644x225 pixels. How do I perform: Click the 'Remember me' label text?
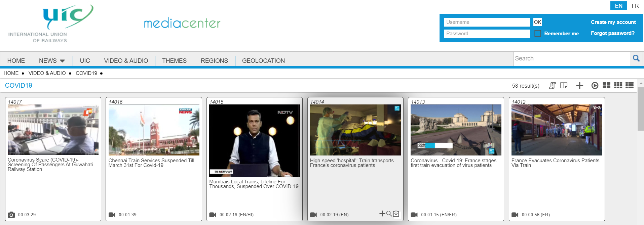pyautogui.click(x=561, y=34)
